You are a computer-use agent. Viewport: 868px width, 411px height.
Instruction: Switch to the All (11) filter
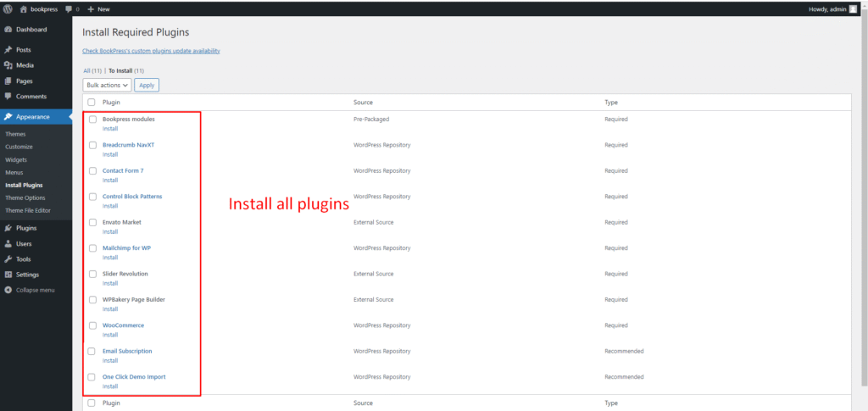tap(92, 71)
